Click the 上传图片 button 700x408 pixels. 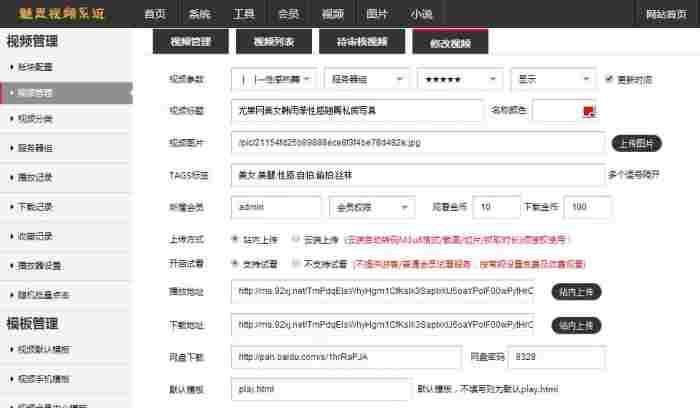click(x=636, y=143)
